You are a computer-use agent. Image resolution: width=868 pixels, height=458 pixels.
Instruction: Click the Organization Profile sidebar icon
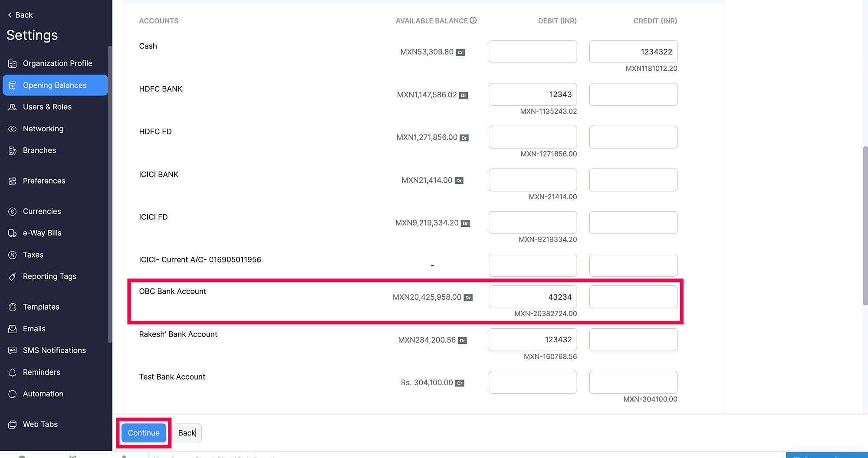[x=13, y=64]
